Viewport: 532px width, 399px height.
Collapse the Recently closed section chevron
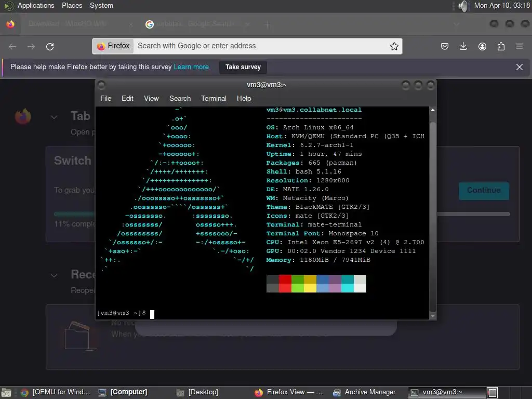(x=54, y=276)
